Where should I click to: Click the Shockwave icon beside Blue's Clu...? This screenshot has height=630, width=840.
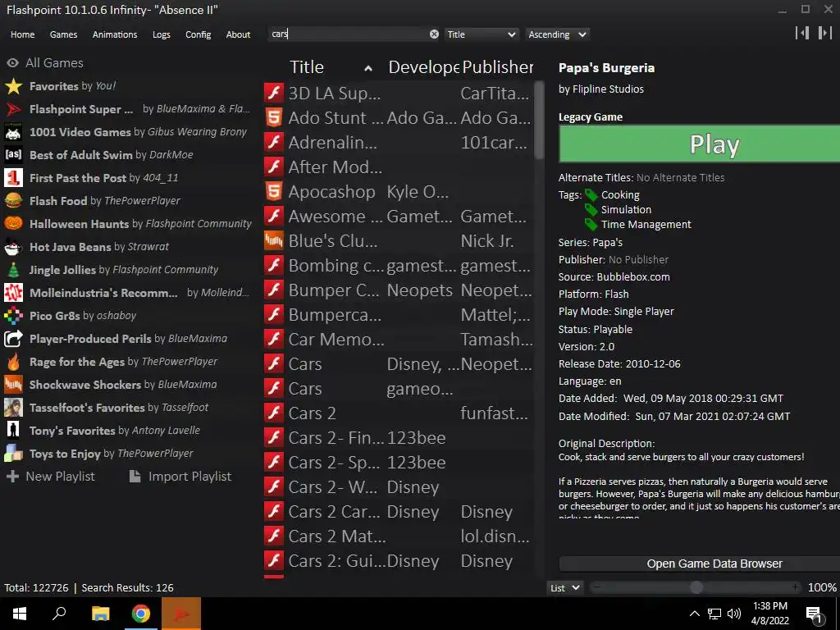(x=274, y=240)
